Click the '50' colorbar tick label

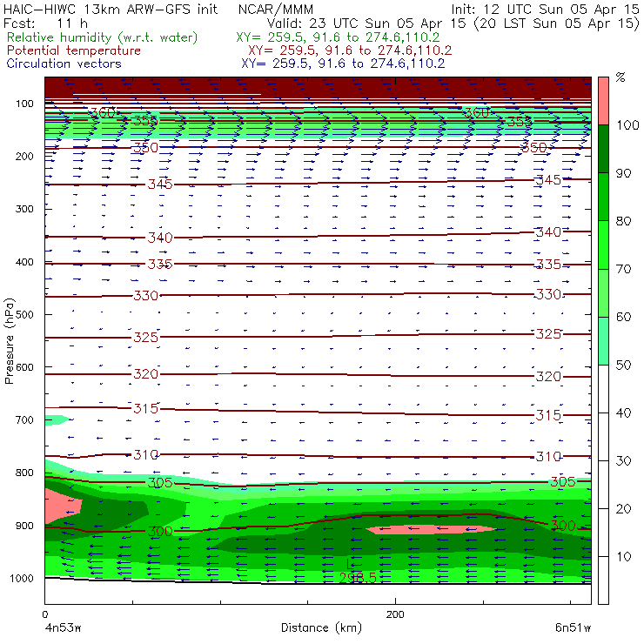(623, 366)
